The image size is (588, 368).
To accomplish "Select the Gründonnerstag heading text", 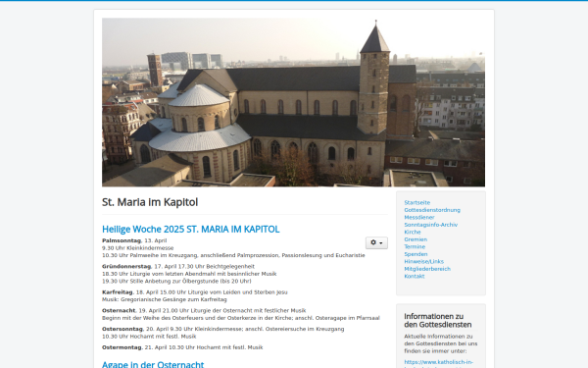I will point(126,267).
